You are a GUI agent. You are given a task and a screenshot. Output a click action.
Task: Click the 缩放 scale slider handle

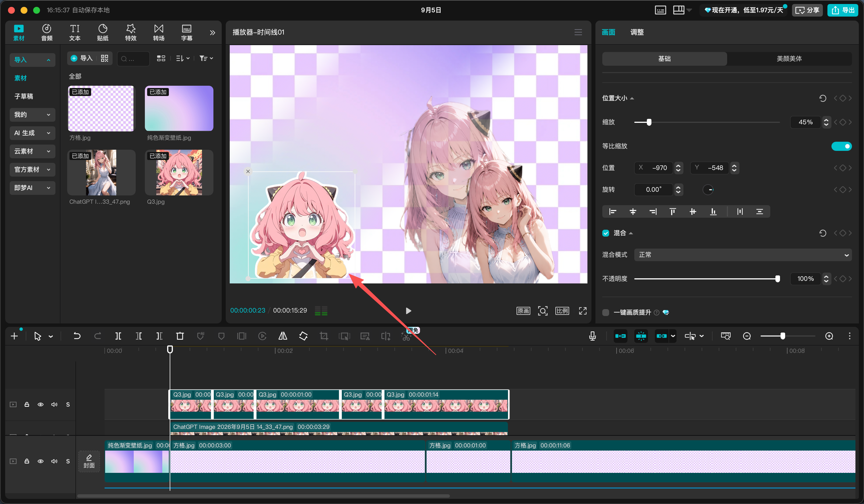point(649,122)
